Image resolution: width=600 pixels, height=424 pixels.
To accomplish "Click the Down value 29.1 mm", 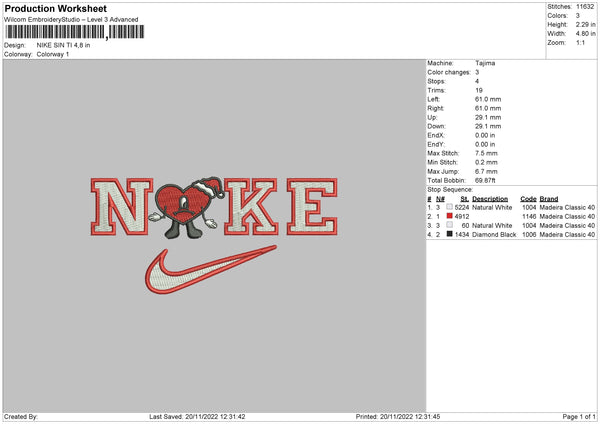I will [x=488, y=126].
